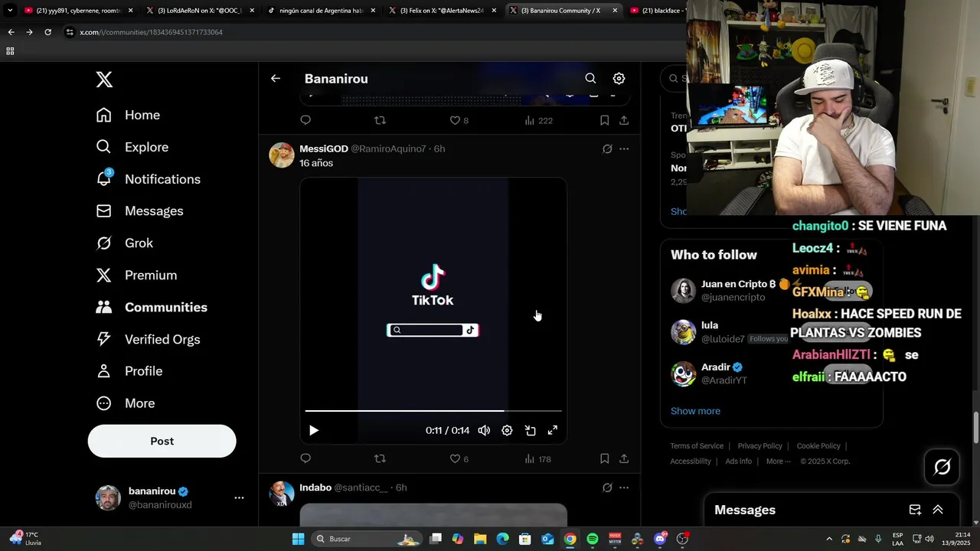Screen dimensions: 980x551
Task: Open lula profile suggestion
Action: click(727, 332)
